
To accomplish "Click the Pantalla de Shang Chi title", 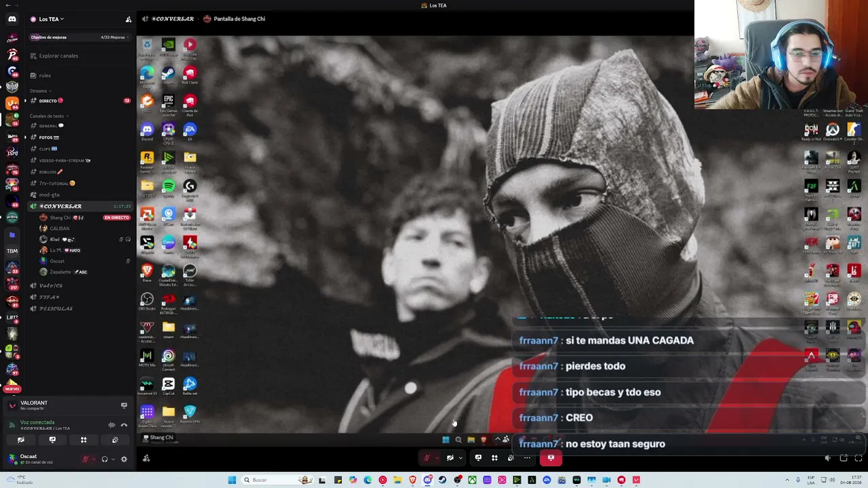I will coord(239,19).
